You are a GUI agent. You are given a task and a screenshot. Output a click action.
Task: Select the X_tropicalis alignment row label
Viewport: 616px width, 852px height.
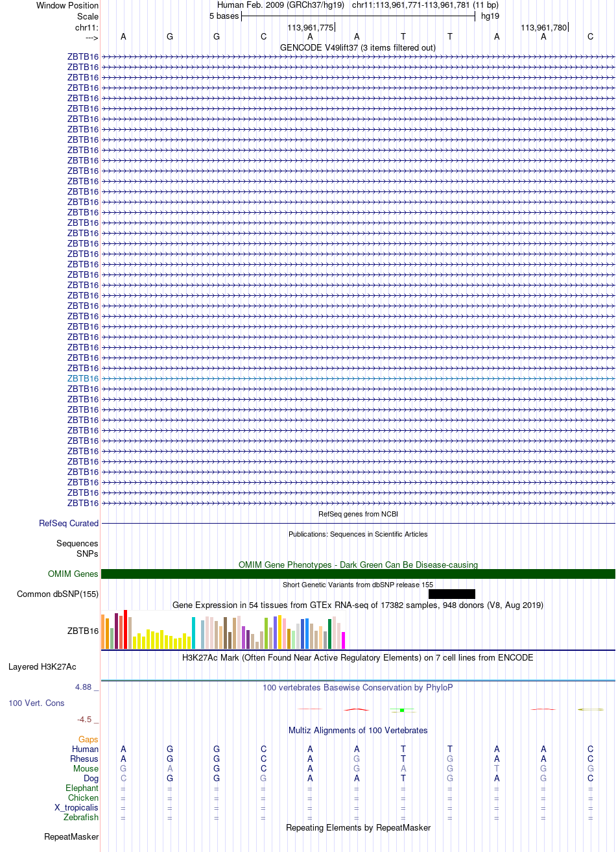77,807
